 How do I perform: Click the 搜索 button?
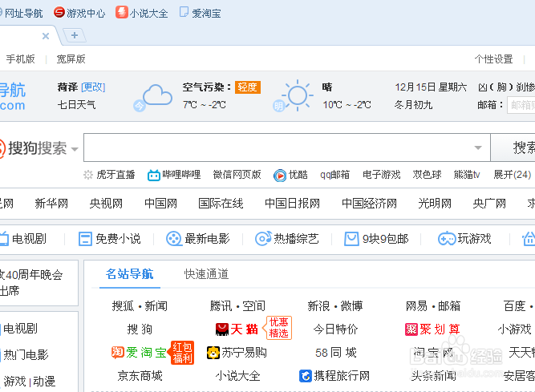click(x=513, y=148)
